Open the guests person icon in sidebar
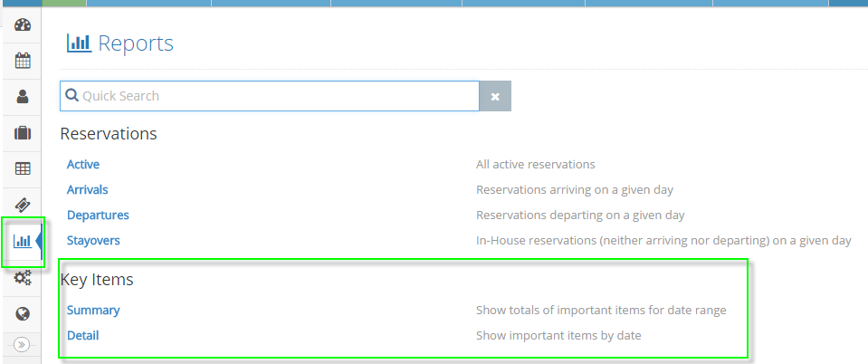 [x=23, y=96]
